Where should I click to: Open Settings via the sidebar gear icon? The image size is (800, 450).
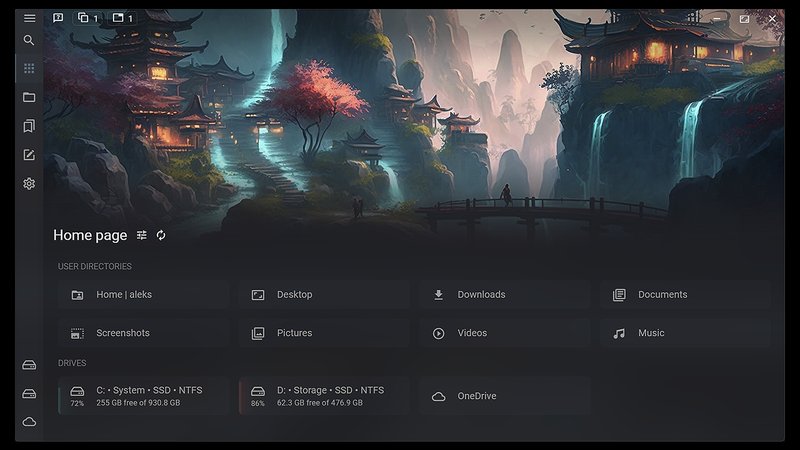(29, 184)
